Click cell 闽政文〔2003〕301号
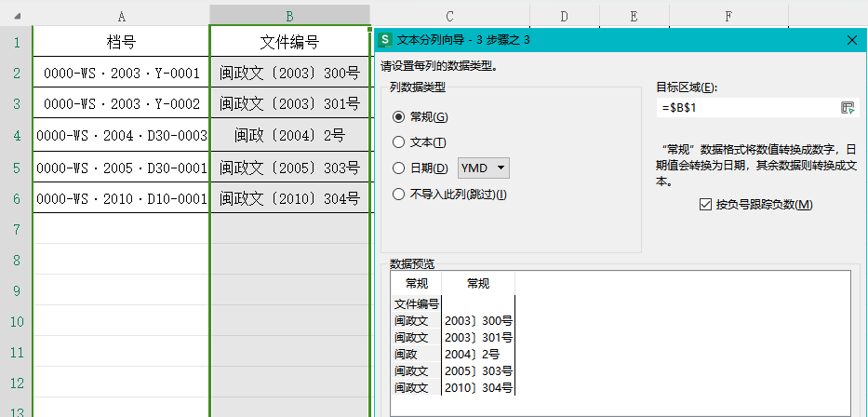868x417 pixels. pyautogui.click(x=289, y=103)
